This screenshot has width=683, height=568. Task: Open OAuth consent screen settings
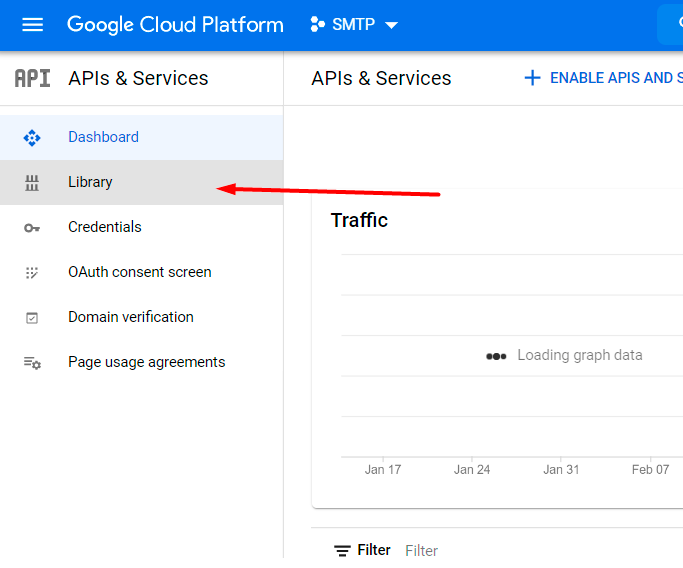coord(139,272)
